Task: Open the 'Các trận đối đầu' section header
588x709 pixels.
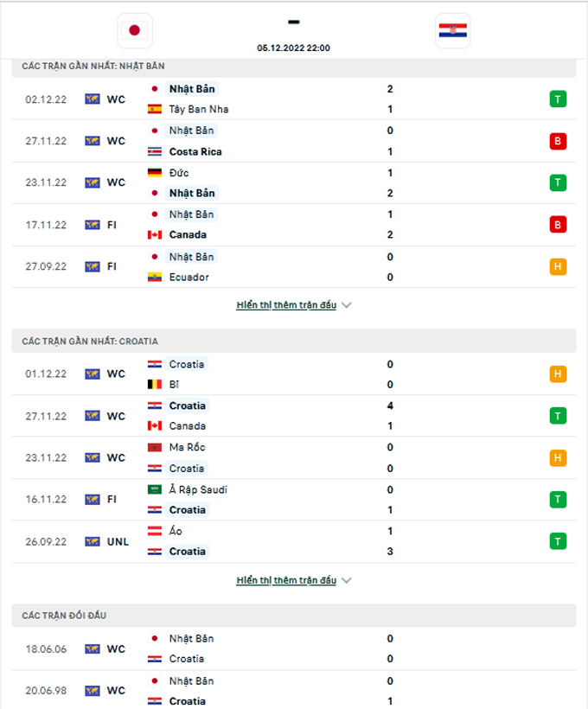Action: (x=65, y=616)
